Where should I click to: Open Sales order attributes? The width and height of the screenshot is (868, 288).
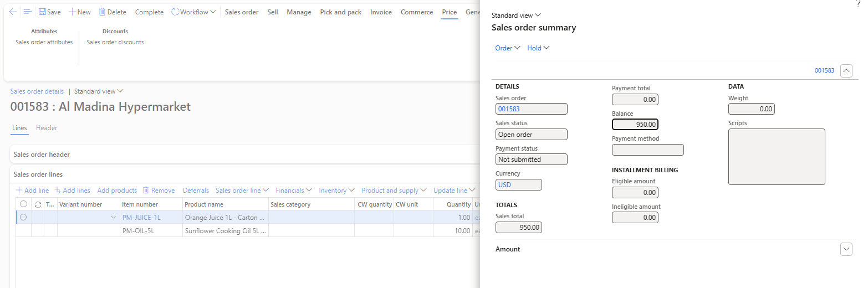point(44,42)
